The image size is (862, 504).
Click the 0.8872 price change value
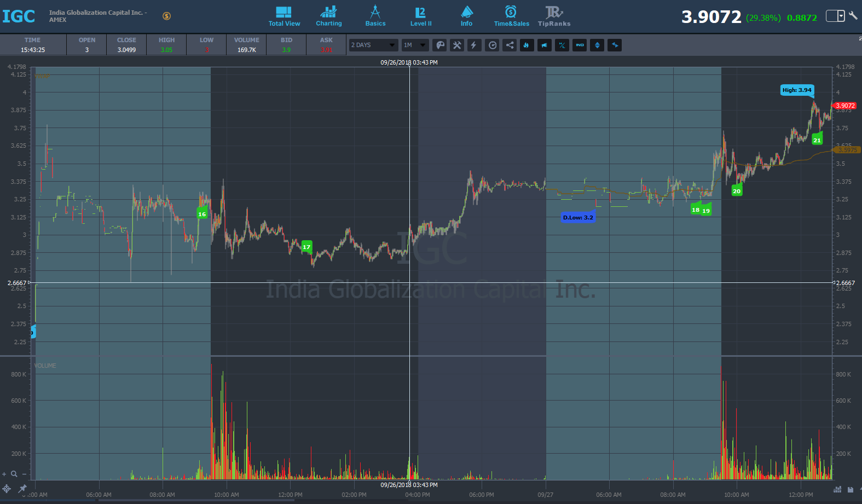802,18
